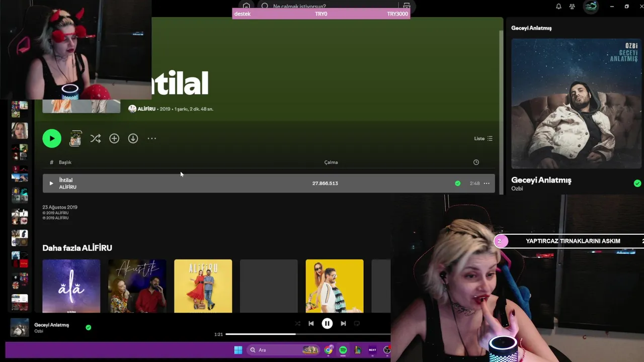Open the profile avatar menu
The width and height of the screenshot is (644, 362).
point(591,7)
